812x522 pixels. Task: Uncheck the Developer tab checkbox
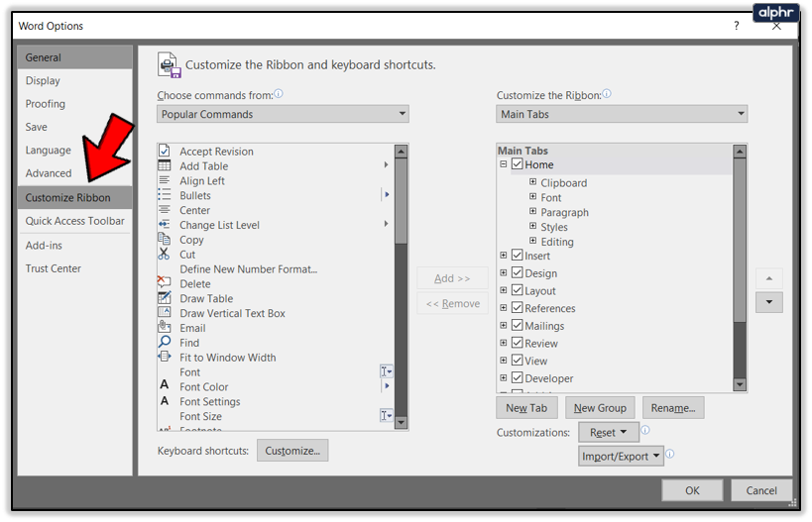point(517,377)
